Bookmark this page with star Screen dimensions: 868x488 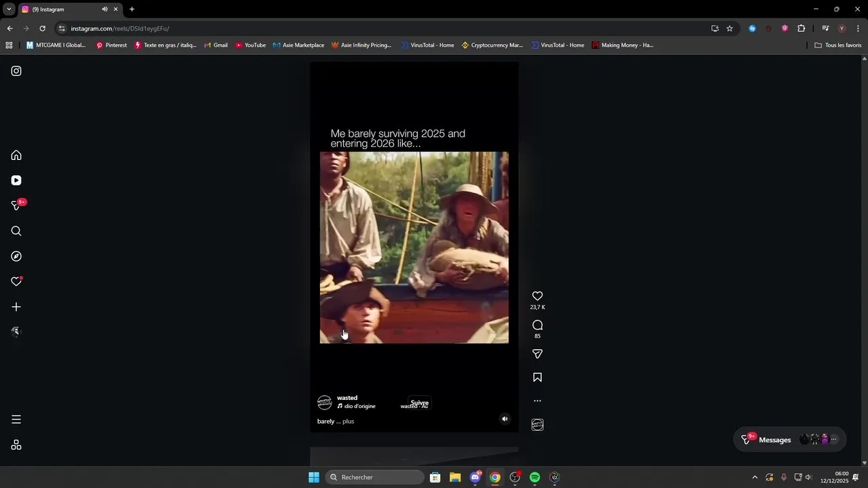pyautogui.click(x=730, y=28)
